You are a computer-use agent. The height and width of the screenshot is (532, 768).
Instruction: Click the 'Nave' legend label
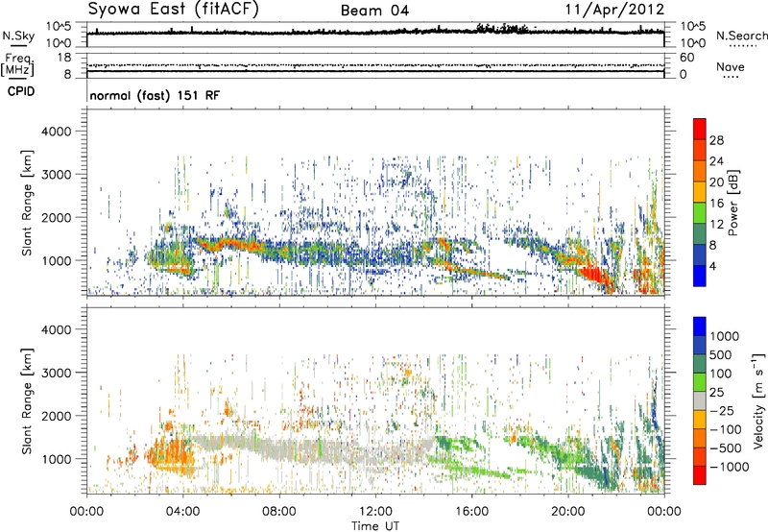730,67
